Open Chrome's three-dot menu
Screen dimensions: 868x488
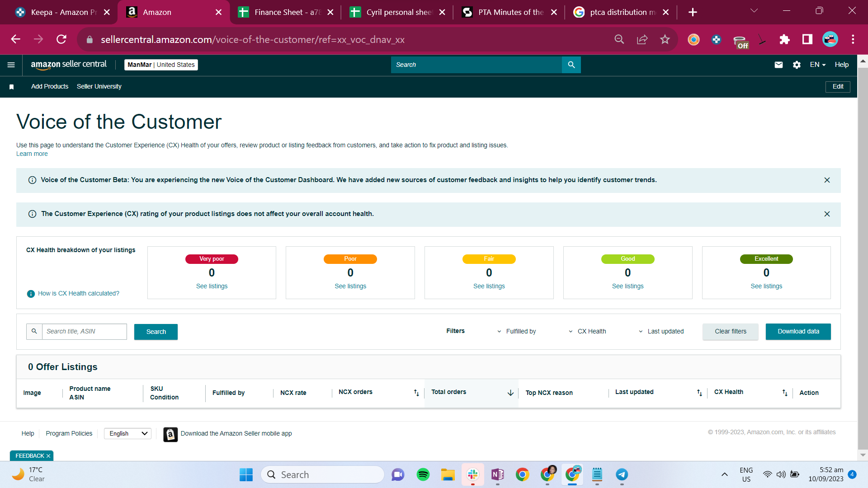853,39
